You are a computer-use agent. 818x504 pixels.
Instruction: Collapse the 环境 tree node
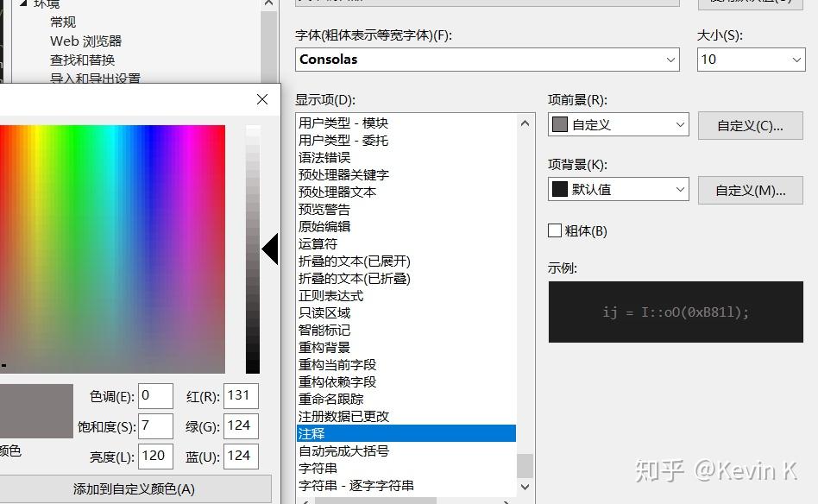tap(22, 5)
